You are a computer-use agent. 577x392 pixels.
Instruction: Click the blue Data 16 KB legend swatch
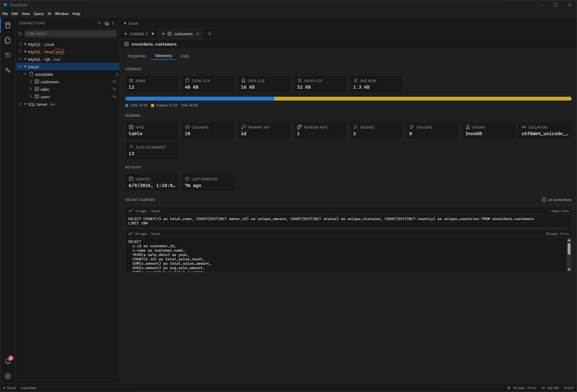[127, 105]
